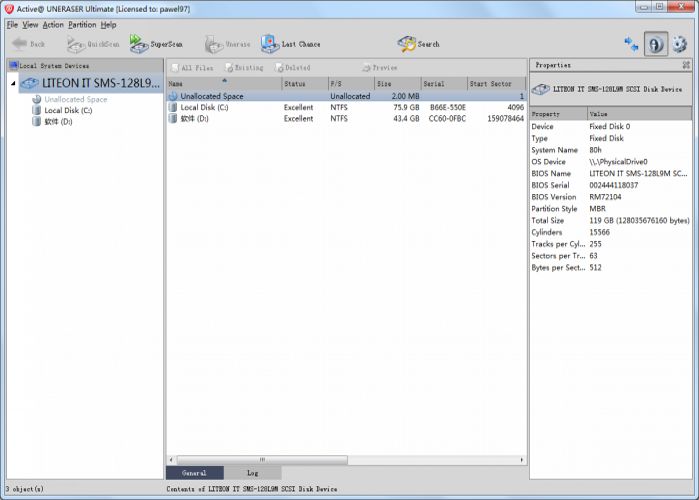This screenshot has height=500, width=699.
Task: Switch to the Log tab
Action: 253,473
